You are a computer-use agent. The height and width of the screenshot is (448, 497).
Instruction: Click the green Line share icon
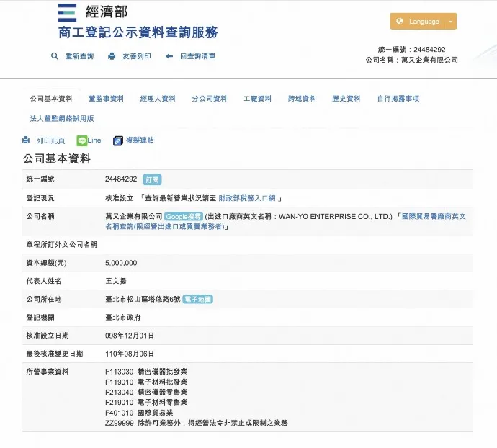point(82,140)
